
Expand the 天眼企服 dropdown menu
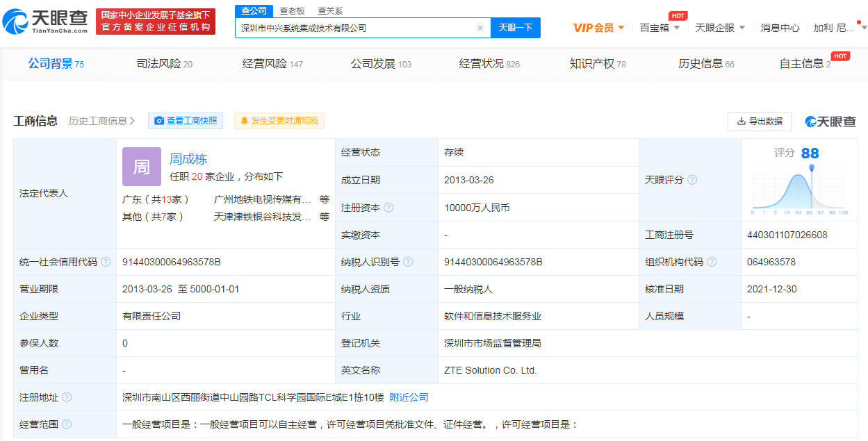pos(720,28)
